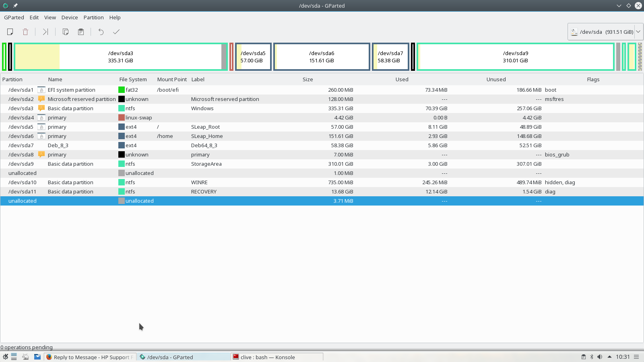
Task: Open the View menu
Action: point(50,17)
